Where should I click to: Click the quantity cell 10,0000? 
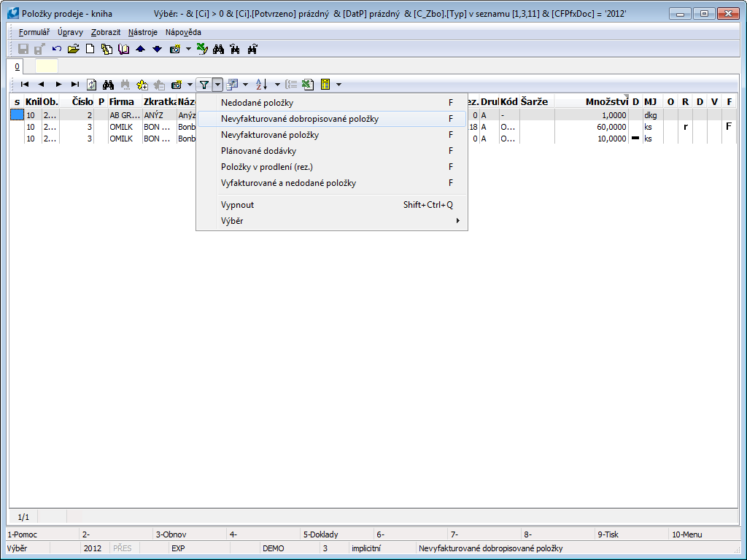tap(592, 139)
